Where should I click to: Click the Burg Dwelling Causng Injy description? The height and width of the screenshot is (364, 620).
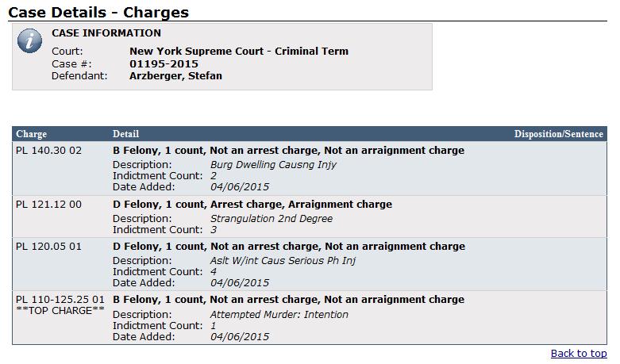click(273, 165)
